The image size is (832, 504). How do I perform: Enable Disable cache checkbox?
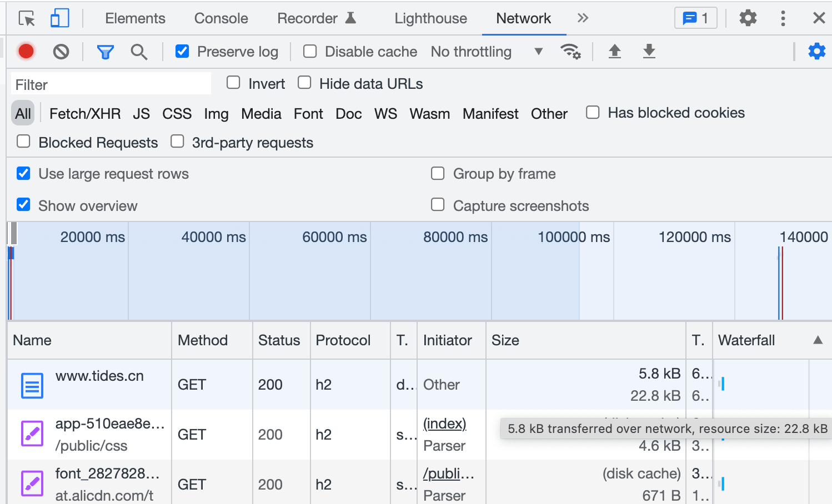coord(310,52)
